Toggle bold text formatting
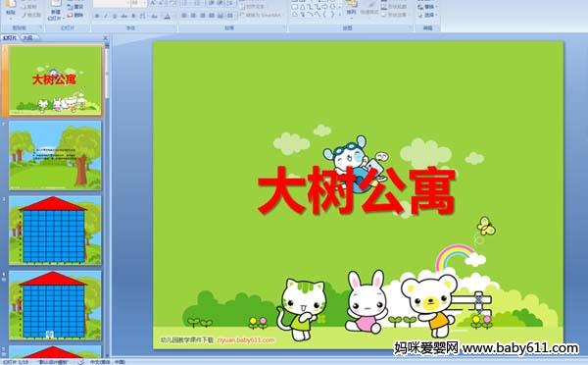This screenshot has width=588, height=365. click(97, 16)
